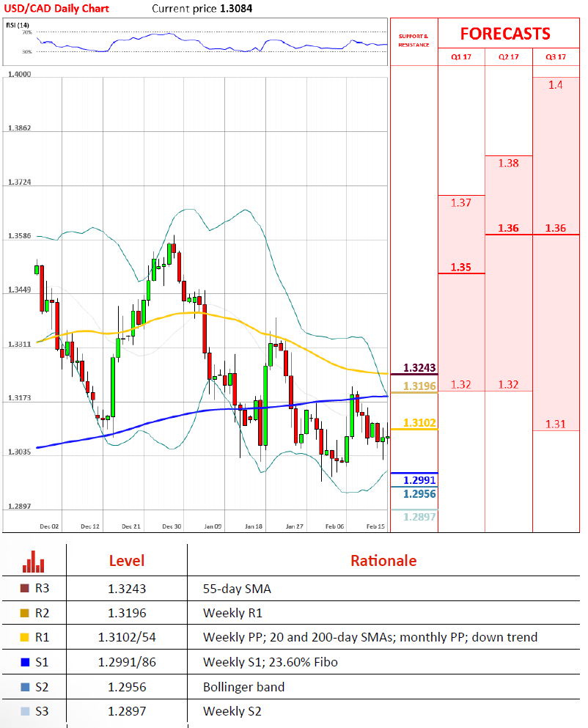Image resolution: width=588 pixels, height=728 pixels.
Task: Click the 1.31 forecast value in Q3 17
Action: point(556,424)
